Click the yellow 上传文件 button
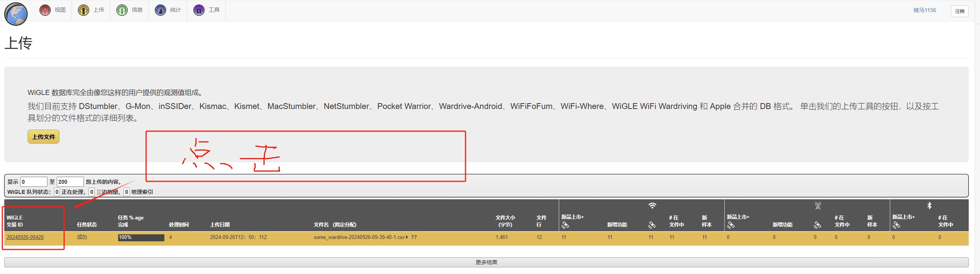 44,137
